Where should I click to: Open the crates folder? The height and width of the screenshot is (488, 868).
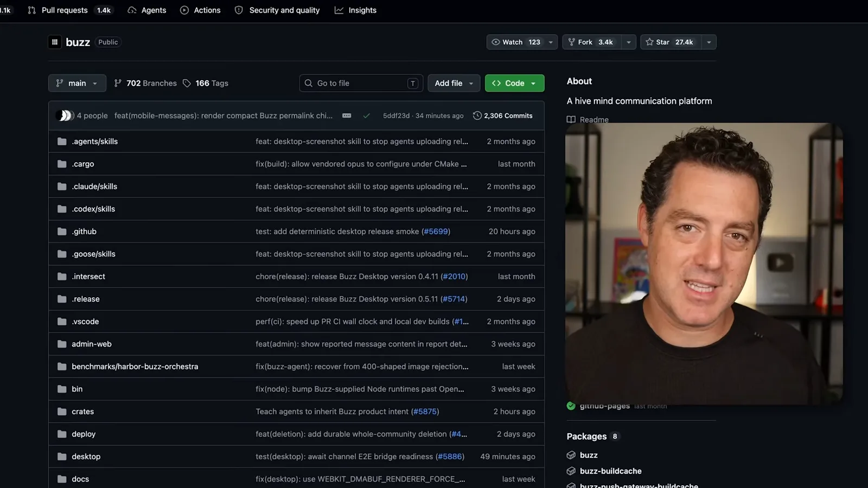point(82,412)
